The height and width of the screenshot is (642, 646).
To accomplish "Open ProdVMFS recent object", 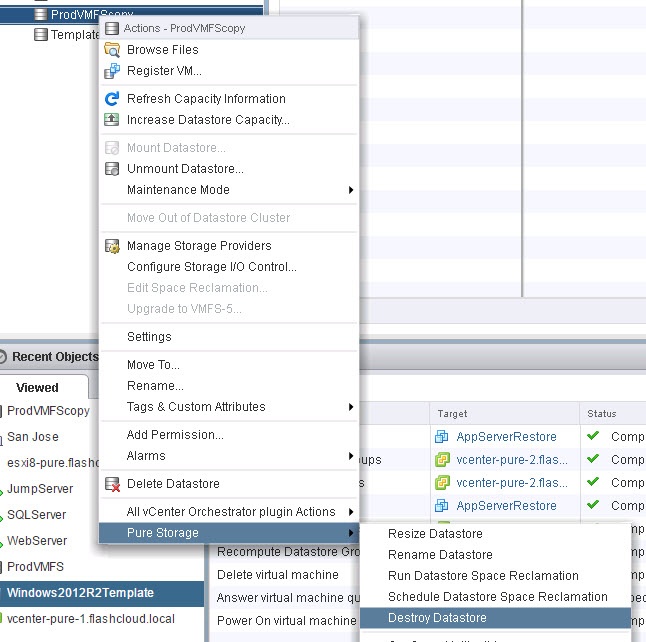I will click(35, 567).
